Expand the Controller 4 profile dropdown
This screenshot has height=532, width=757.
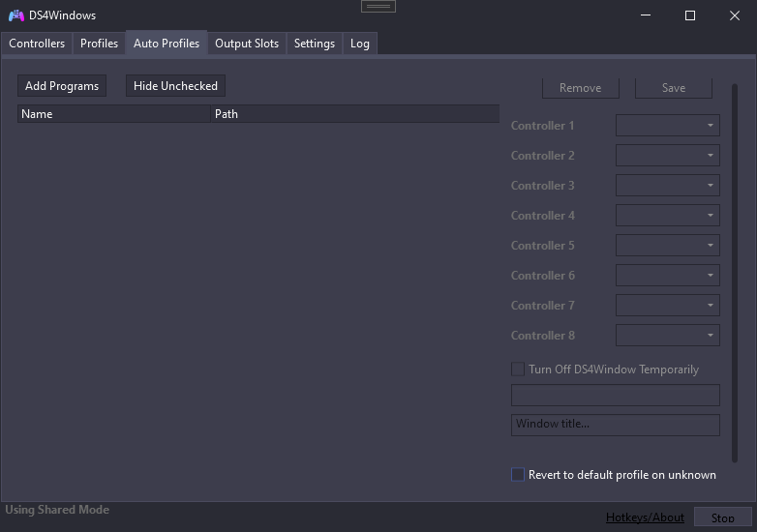668,215
